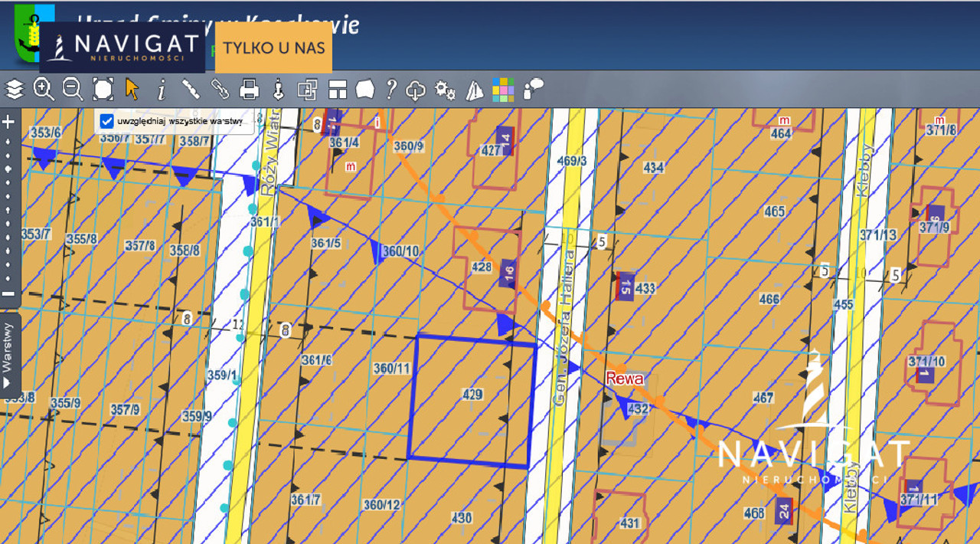The image size is (980, 544).
Task: Toggle the full extent view icon
Action: pyautogui.click(x=101, y=90)
